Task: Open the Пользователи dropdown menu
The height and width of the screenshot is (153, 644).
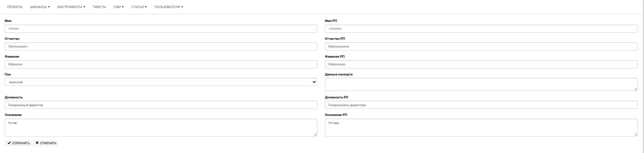Action: (169, 7)
